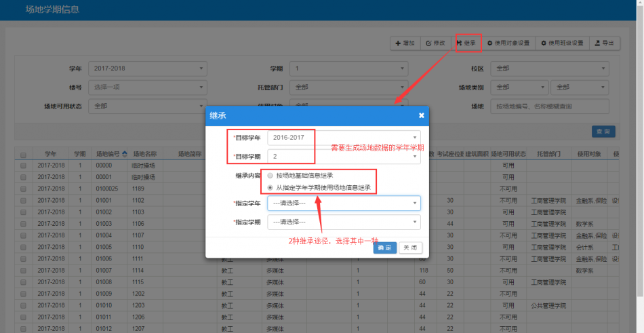This screenshot has width=644, height=333.
Task: Open 使用对象设置 gear icon button
Action: (x=508, y=43)
